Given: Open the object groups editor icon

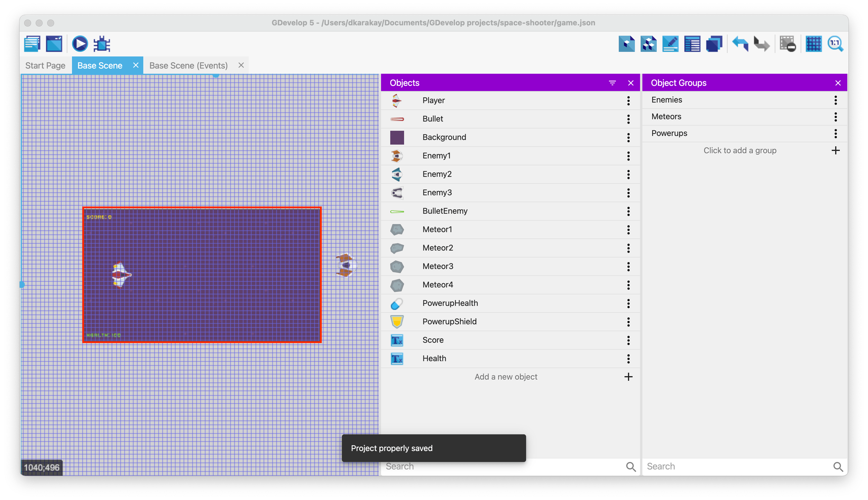Looking at the screenshot, I should coord(648,44).
